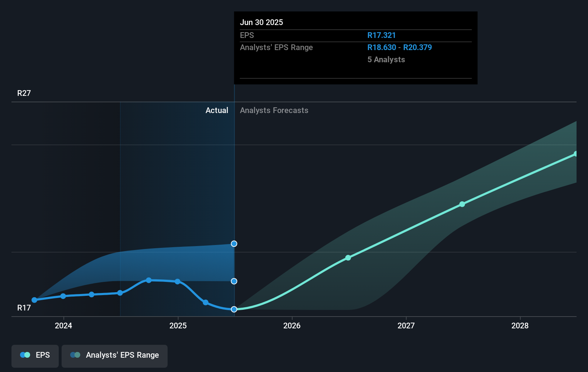Click the EPS legend color dots
The height and width of the screenshot is (372, 588).
click(x=25, y=355)
